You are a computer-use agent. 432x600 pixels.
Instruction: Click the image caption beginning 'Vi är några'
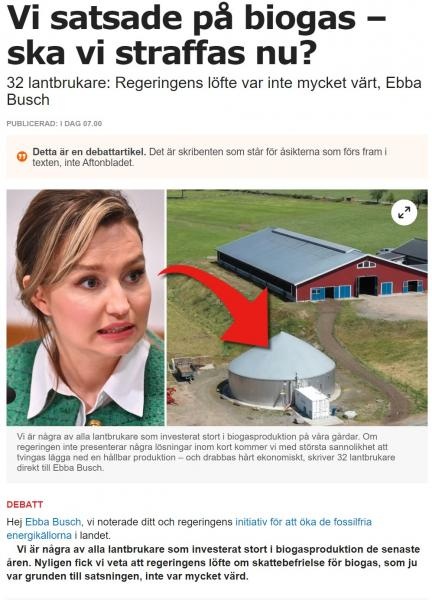206,452
